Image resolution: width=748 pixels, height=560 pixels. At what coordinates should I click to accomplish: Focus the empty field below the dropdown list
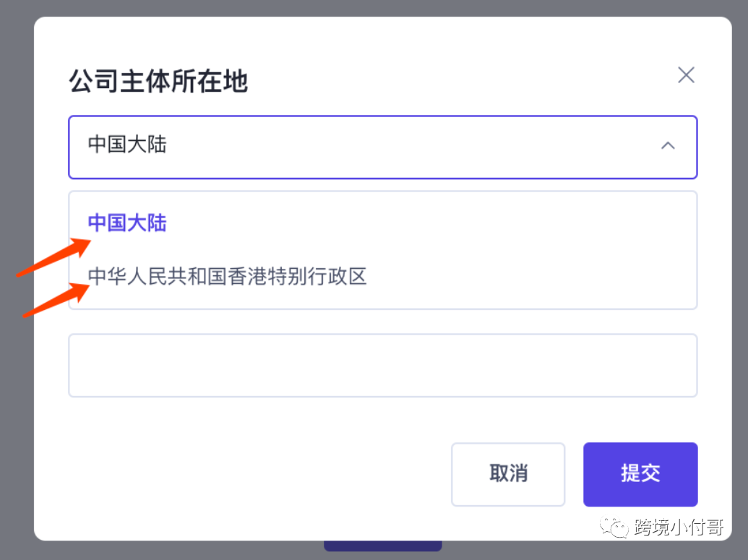[x=382, y=366]
